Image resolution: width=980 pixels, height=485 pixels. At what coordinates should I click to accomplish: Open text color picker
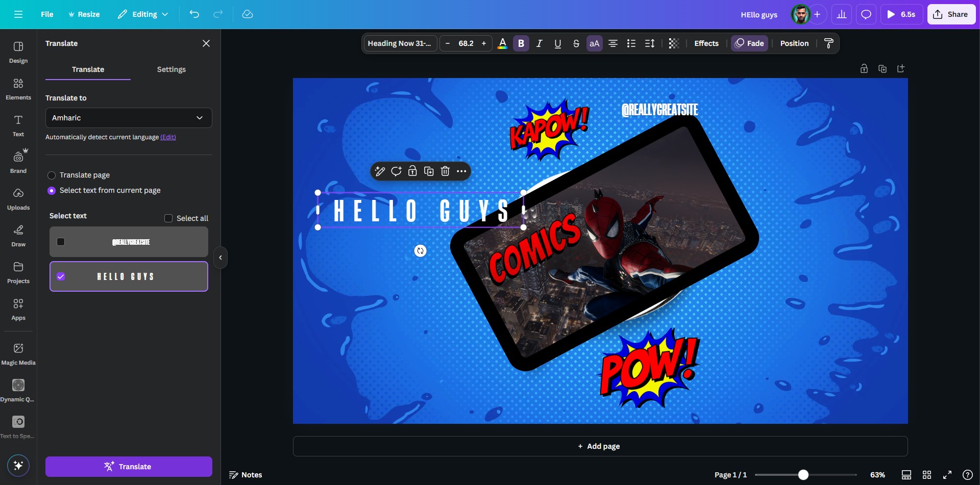[502, 43]
